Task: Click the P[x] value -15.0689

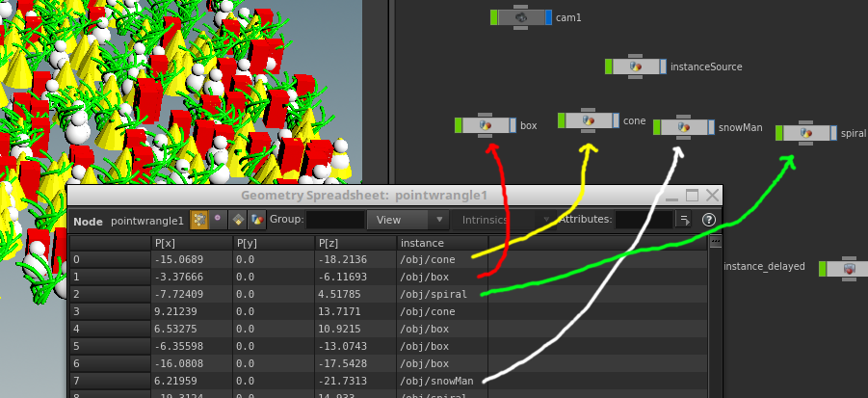Action: pyautogui.click(x=179, y=259)
